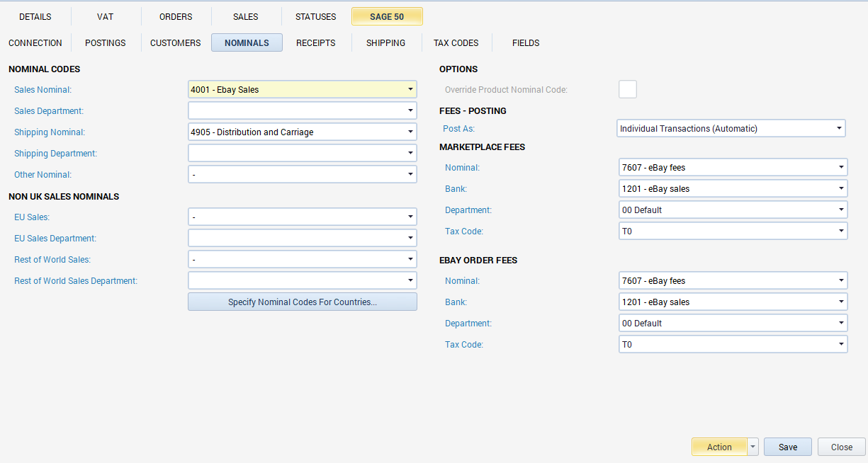Click the Sales Department field
868x463 pixels.
[302, 111]
